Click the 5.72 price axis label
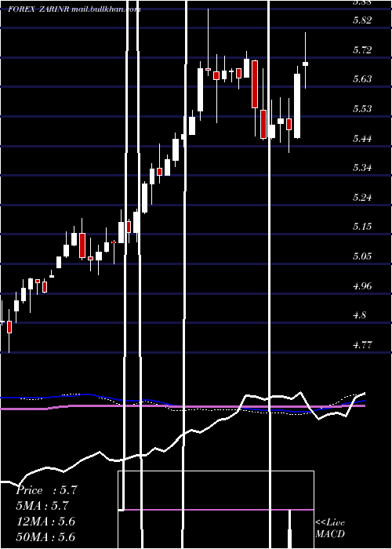392x549 pixels. click(362, 50)
